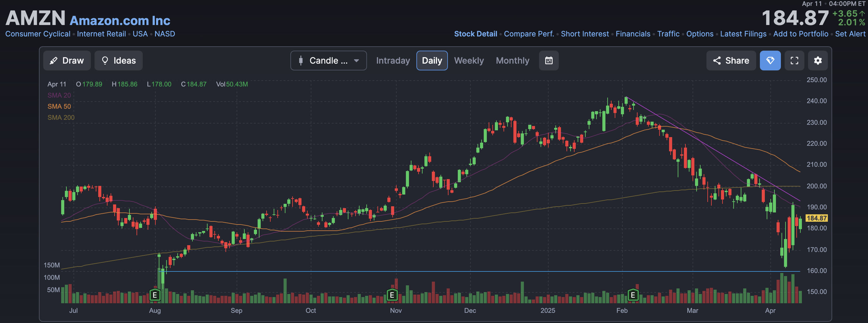Click the Apr 11 date label

coord(57,84)
